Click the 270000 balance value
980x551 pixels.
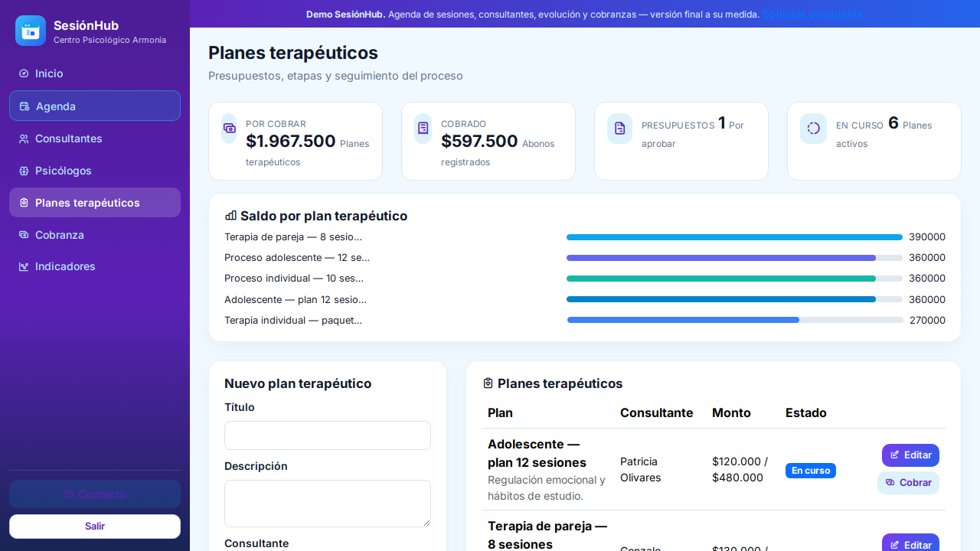pyautogui.click(x=927, y=320)
